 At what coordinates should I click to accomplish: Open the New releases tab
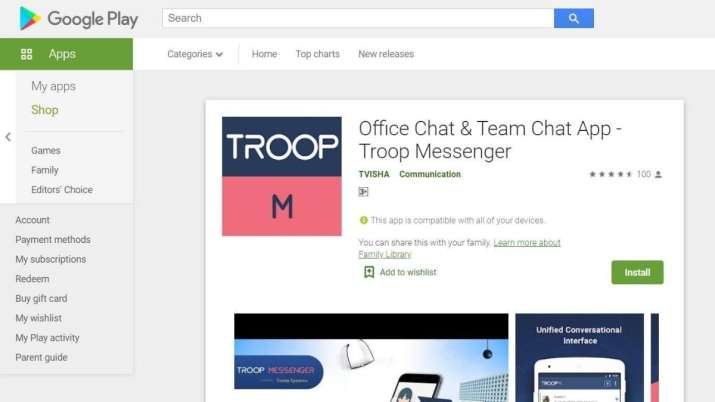point(386,54)
